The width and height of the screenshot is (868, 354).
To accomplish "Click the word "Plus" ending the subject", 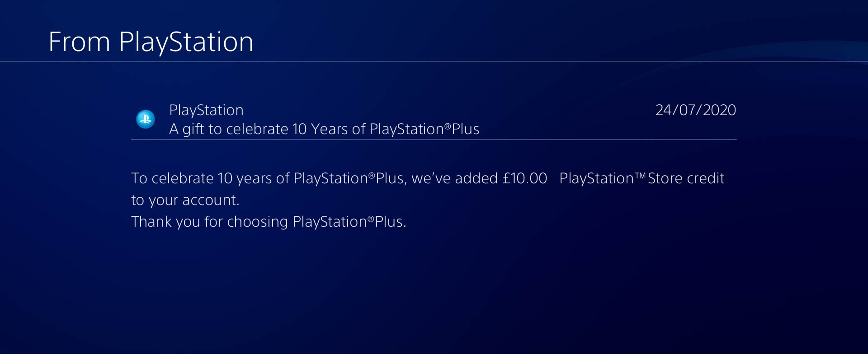I will [x=466, y=129].
